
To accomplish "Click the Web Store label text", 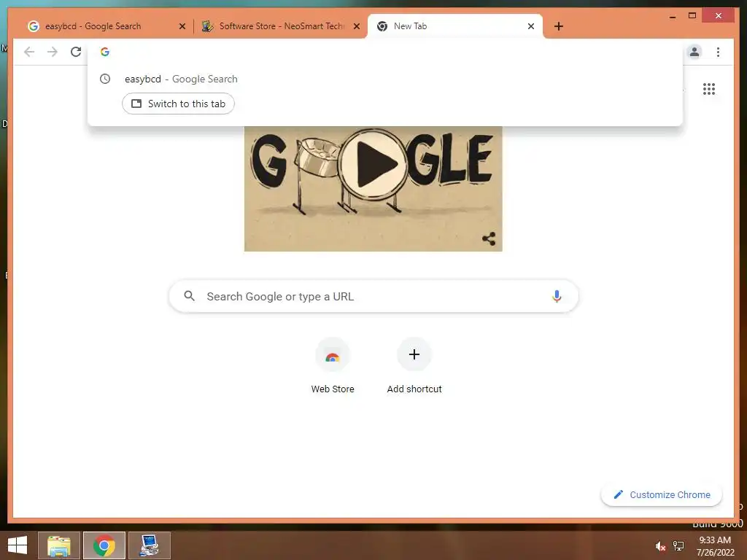I will [x=333, y=389].
